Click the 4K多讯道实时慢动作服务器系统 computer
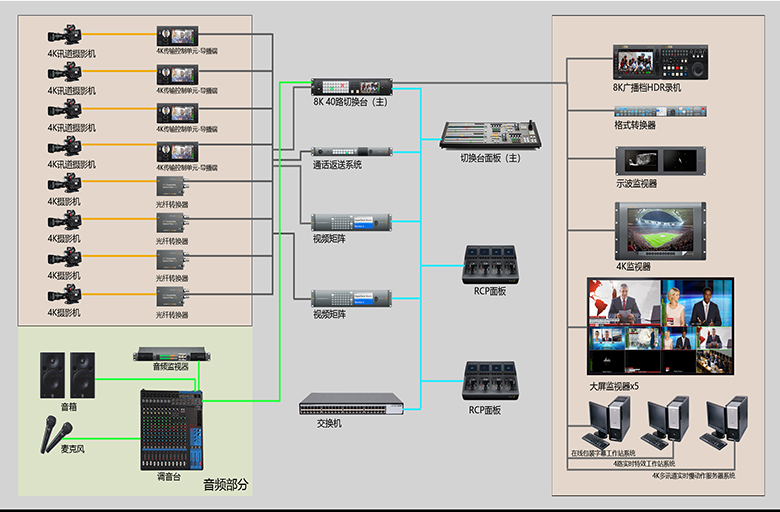Image resolution: width=780 pixels, height=512 pixels. (x=727, y=422)
